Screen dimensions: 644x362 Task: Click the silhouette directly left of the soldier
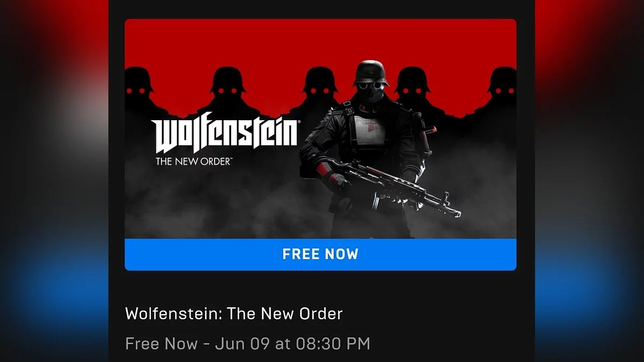pos(320,91)
